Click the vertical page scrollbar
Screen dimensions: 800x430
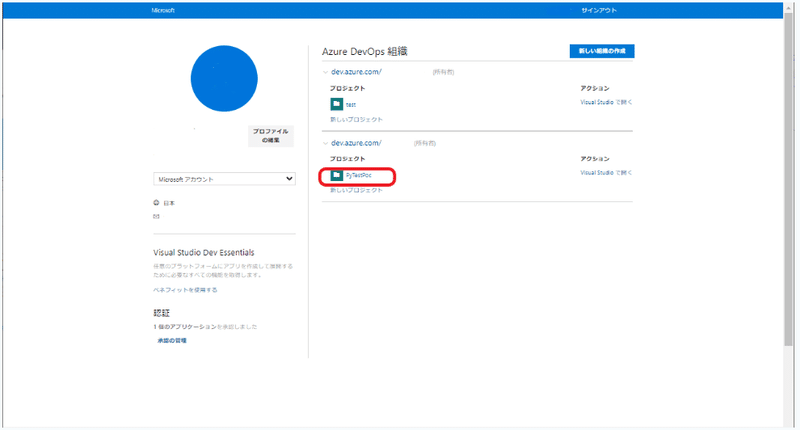(789, 179)
